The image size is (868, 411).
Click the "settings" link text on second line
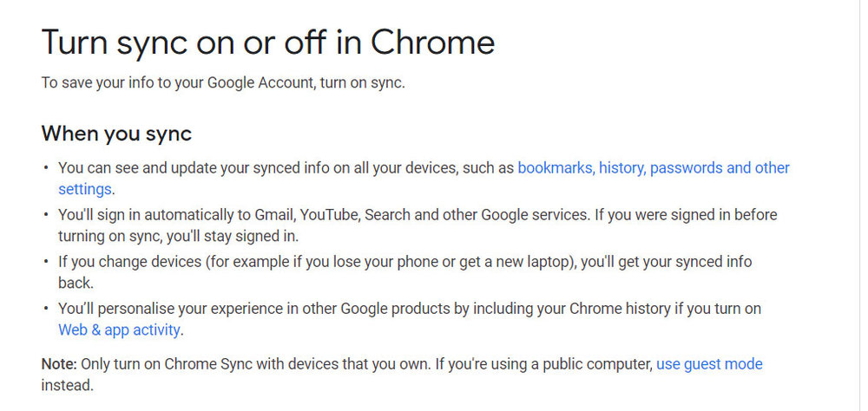point(85,189)
